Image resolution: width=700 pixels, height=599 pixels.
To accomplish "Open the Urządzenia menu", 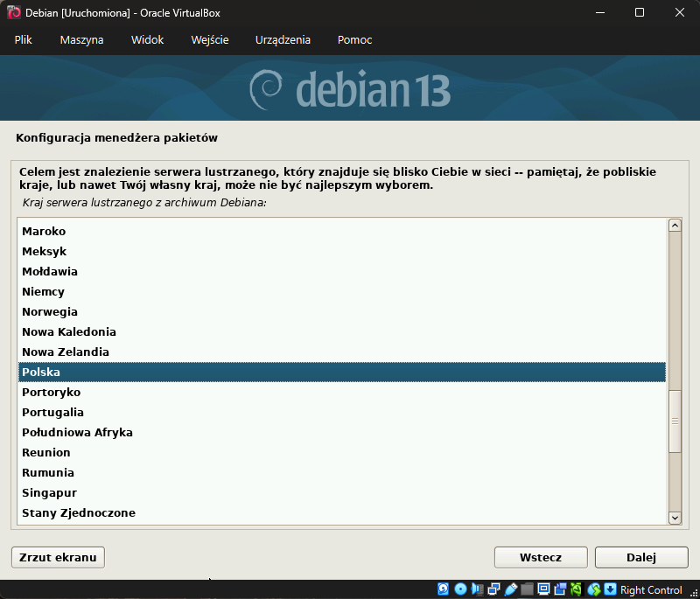I will (x=283, y=40).
